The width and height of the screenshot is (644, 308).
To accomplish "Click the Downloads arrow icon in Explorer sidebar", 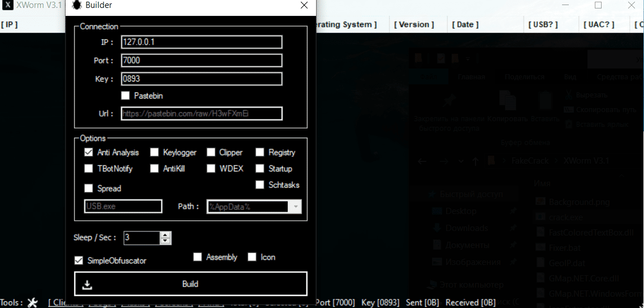I will pos(438,228).
